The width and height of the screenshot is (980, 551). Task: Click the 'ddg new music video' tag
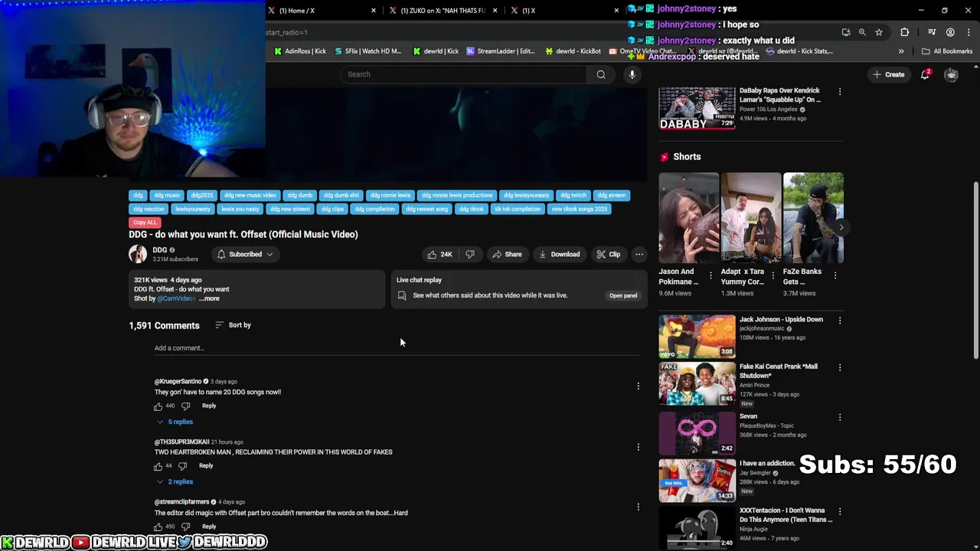click(x=250, y=195)
